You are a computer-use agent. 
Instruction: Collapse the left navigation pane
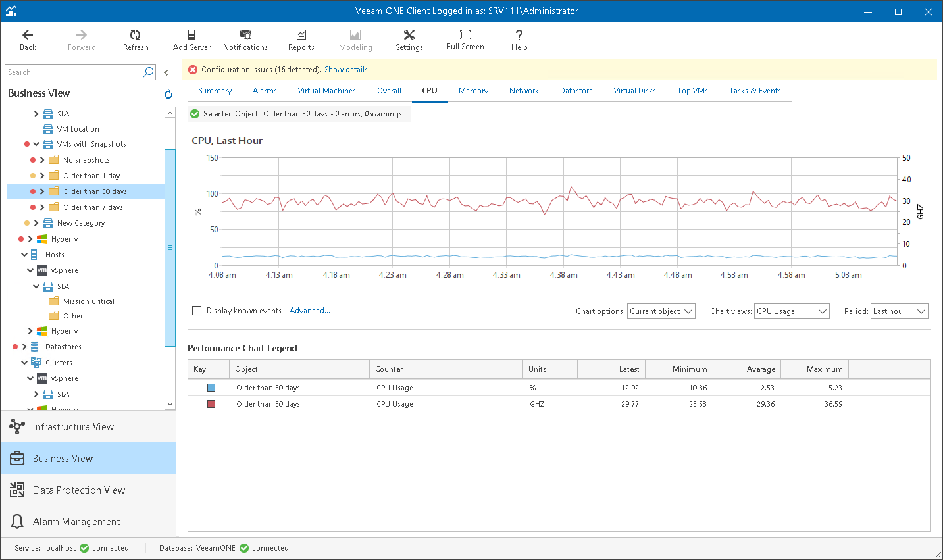(x=166, y=73)
